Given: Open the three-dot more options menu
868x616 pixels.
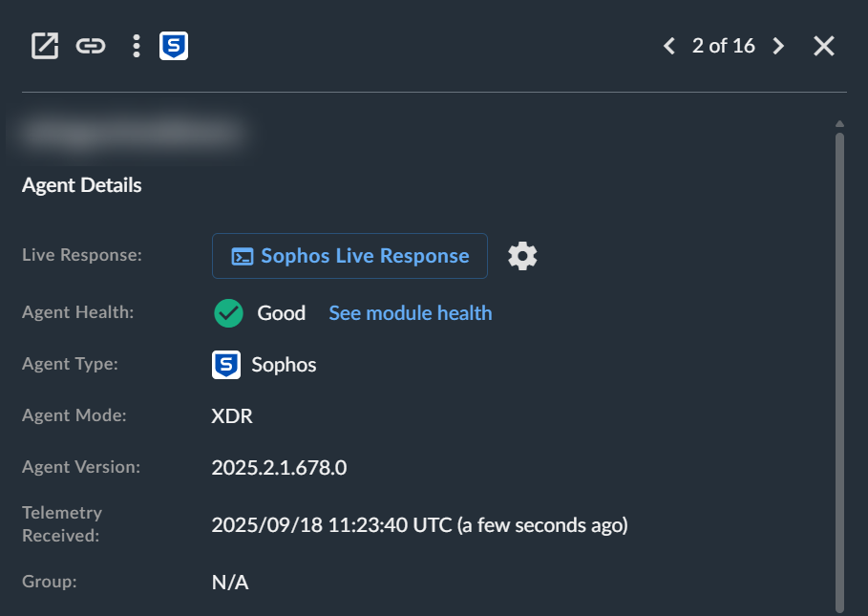Looking at the screenshot, I should pyautogui.click(x=137, y=46).
